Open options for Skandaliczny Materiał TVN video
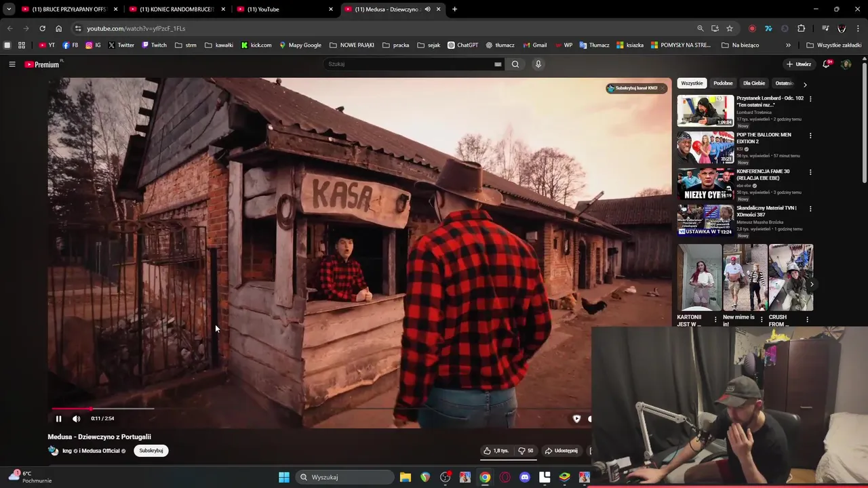Viewport: 868px width, 488px height. pyautogui.click(x=810, y=209)
